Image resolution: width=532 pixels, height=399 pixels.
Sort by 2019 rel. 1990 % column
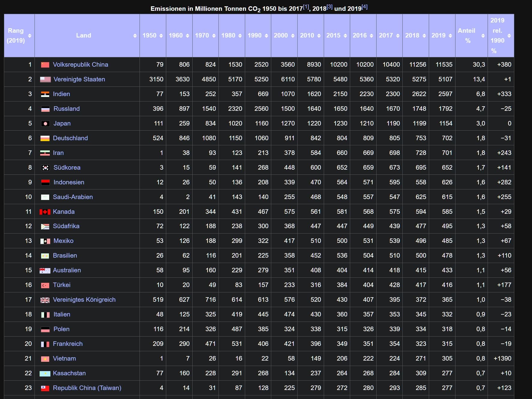pyautogui.click(x=509, y=36)
